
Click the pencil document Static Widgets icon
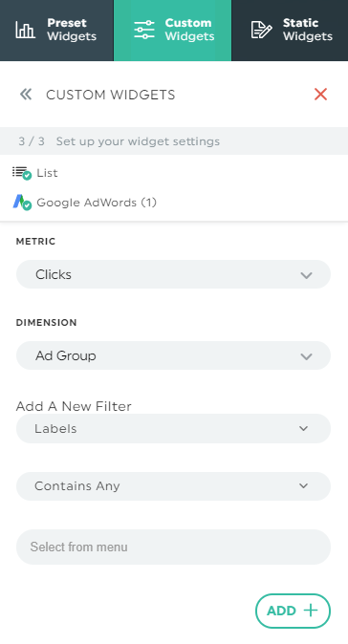261,30
